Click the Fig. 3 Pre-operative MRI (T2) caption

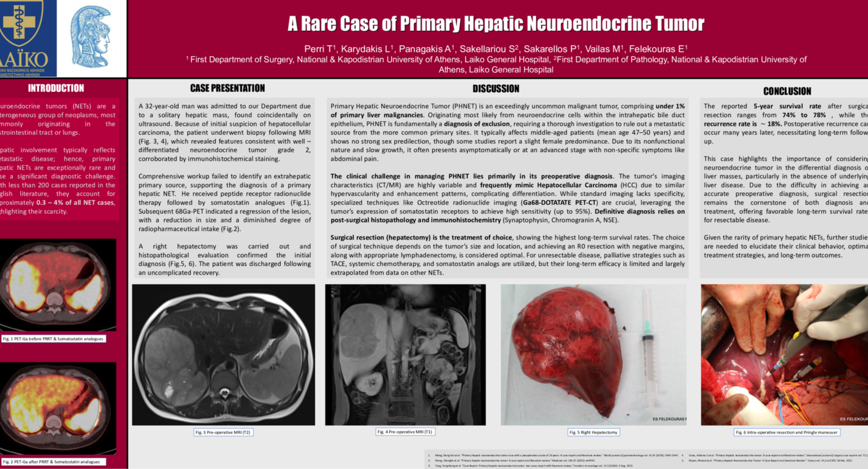[x=223, y=432]
